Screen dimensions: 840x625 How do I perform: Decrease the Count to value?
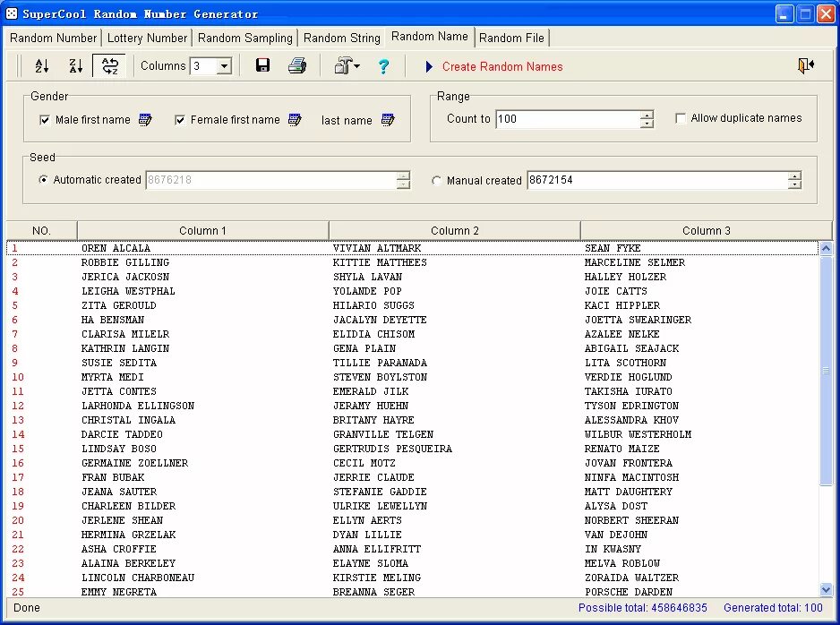(x=647, y=124)
